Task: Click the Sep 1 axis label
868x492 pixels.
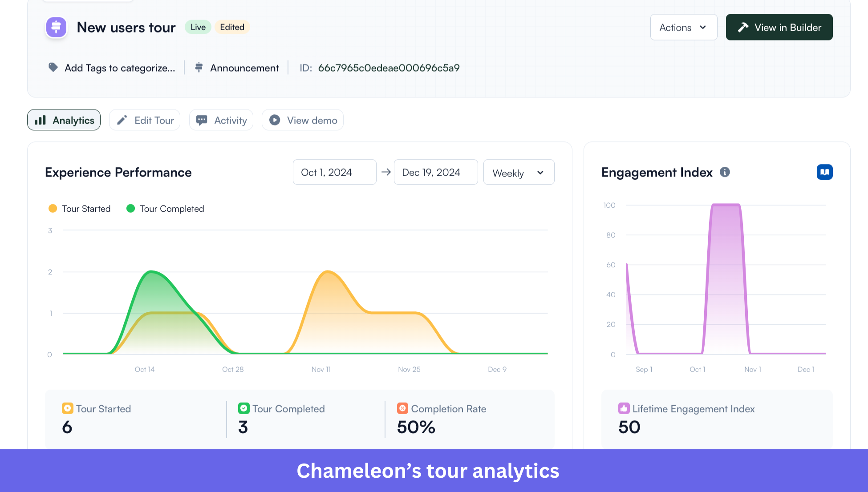Action: pos(644,369)
